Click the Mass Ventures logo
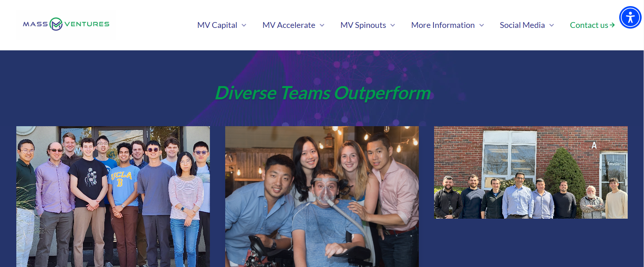Screen dimensions: 644x267 click(x=66, y=24)
